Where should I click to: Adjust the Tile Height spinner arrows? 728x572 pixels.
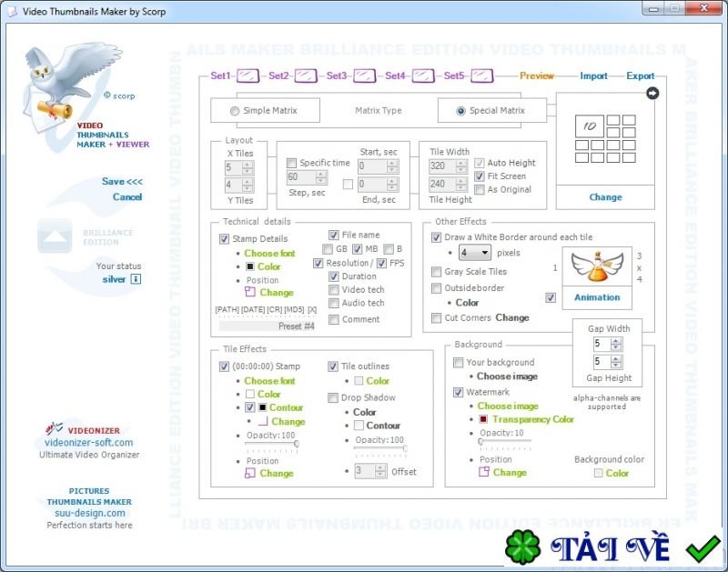coord(461,185)
